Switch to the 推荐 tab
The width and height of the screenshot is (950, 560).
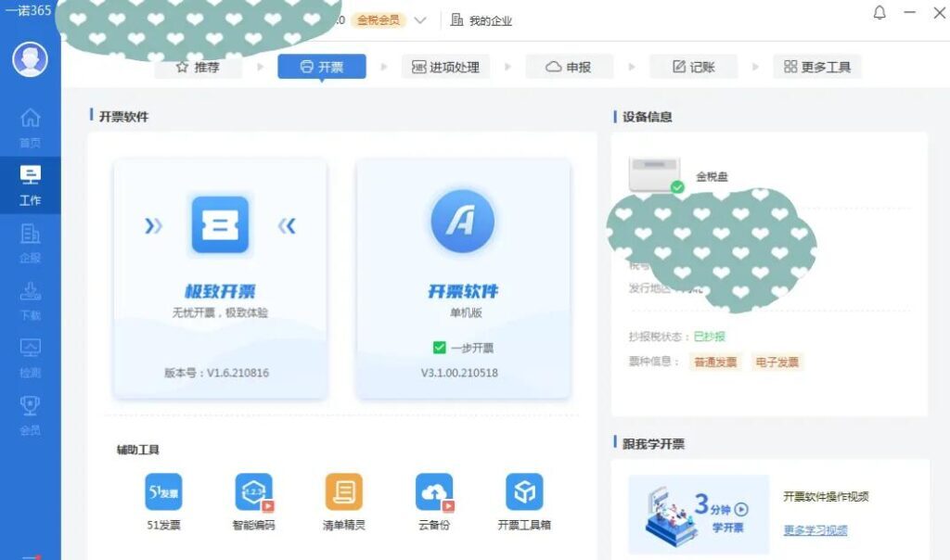(x=199, y=67)
